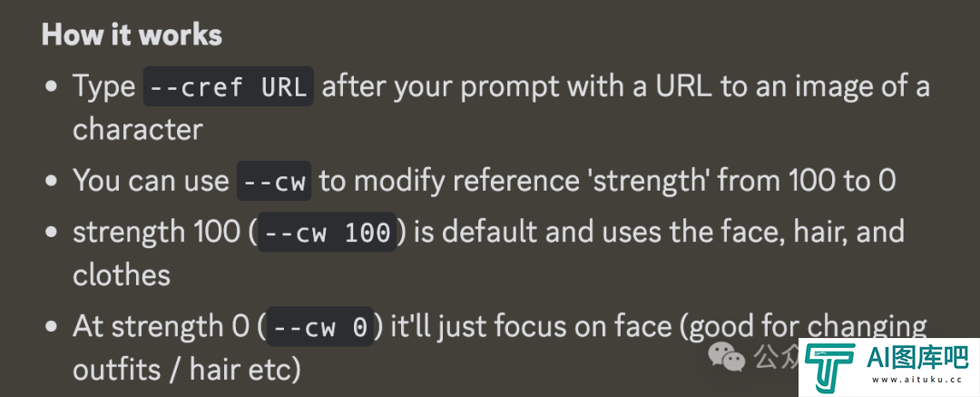Select the '--cref URL' code snippet

(x=229, y=86)
